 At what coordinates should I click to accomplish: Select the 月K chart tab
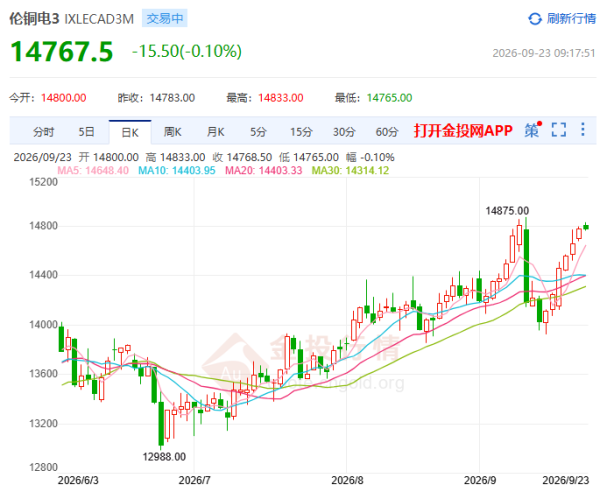tap(215, 132)
